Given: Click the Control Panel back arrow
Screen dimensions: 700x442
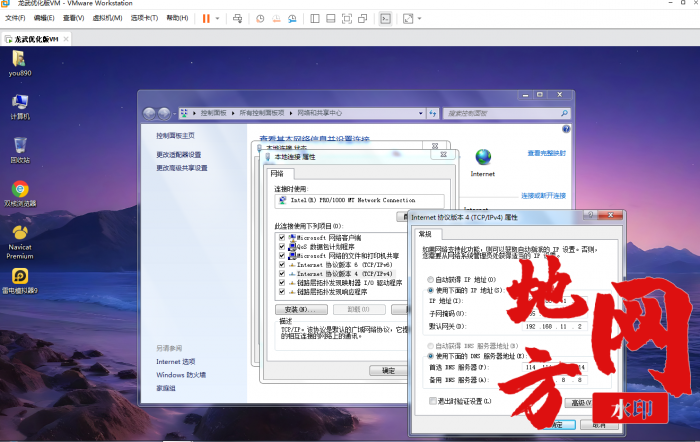Looking at the screenshot, I should coord(150,113).
